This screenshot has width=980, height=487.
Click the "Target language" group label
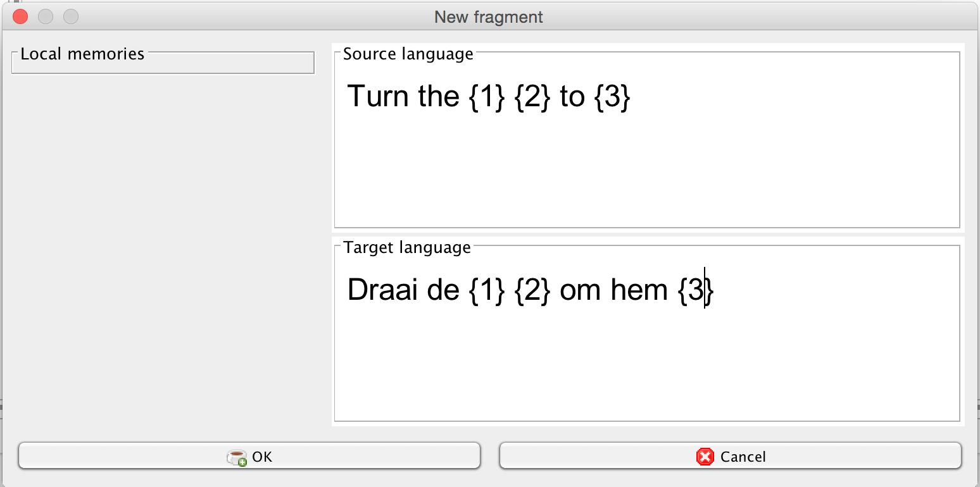407,247
